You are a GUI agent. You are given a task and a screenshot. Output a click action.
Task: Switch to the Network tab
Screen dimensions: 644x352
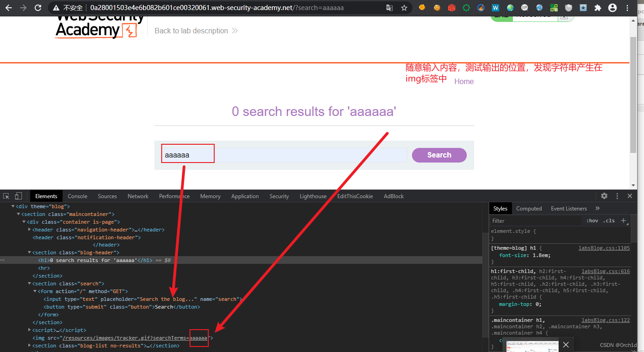pos(138,196)
